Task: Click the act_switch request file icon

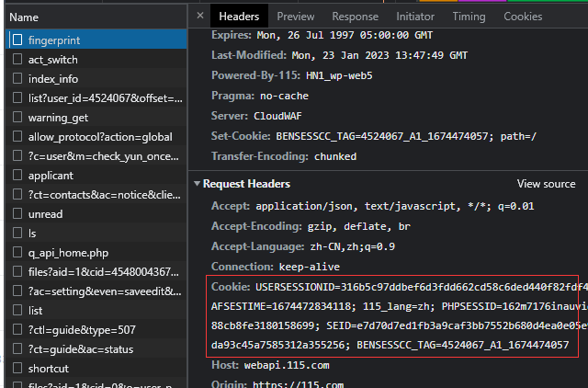Action: 17,59
